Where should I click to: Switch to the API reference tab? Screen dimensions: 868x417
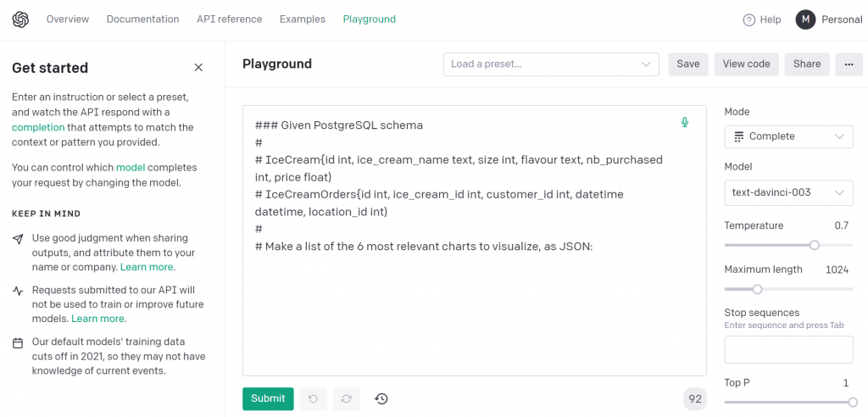tap(229, 19)
